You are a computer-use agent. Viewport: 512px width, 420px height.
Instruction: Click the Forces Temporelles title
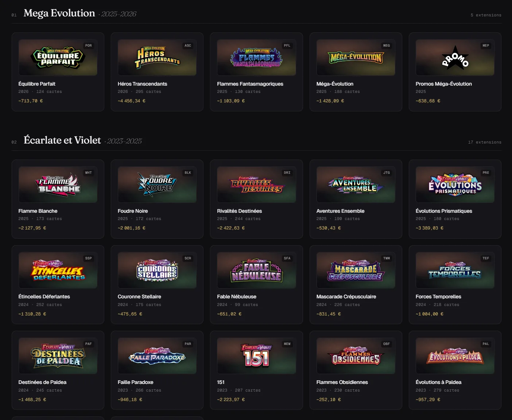click(x=438, y=297)
